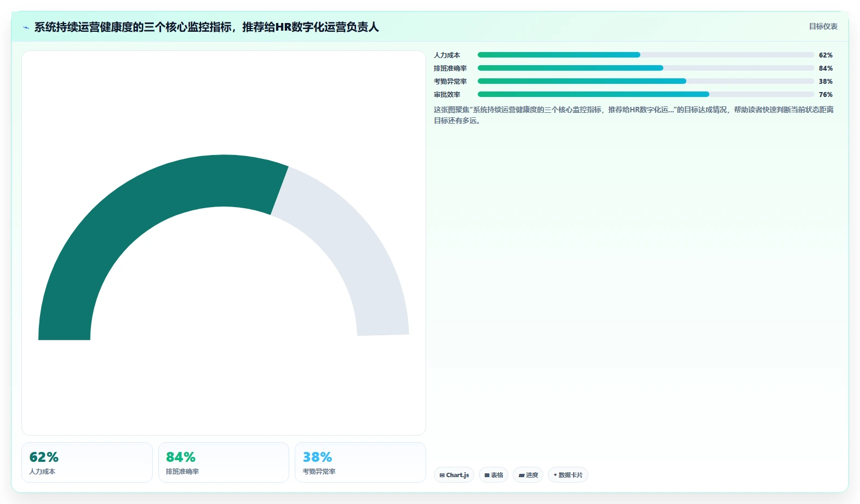Viewport: 860px width, 504px height.
Task: Click the 数据卡片 tag chip
Action: click(568, 475)
